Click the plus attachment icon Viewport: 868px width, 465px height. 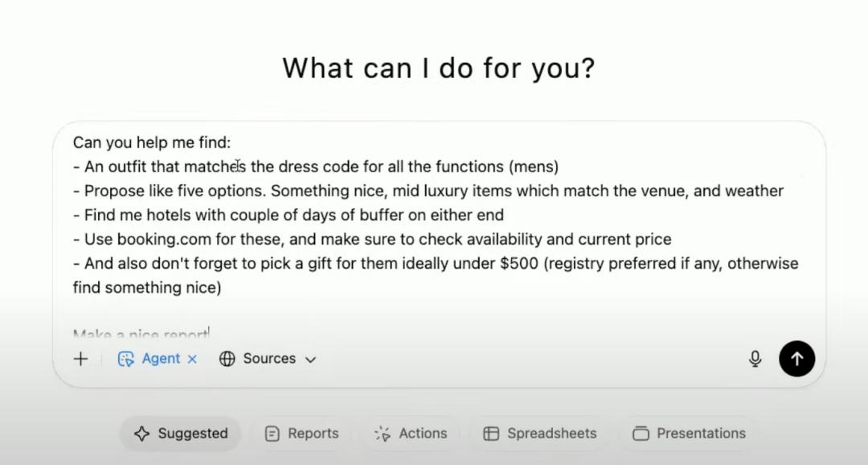[x=80, y=359]
